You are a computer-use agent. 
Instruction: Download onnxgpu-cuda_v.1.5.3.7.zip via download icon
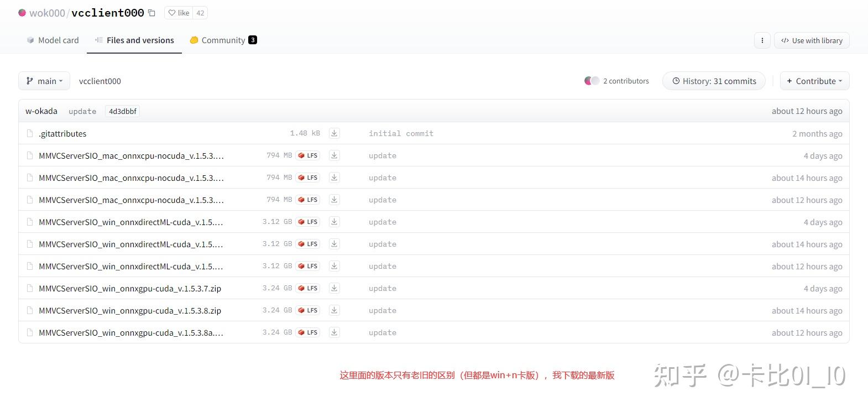(x=334, y=288)
